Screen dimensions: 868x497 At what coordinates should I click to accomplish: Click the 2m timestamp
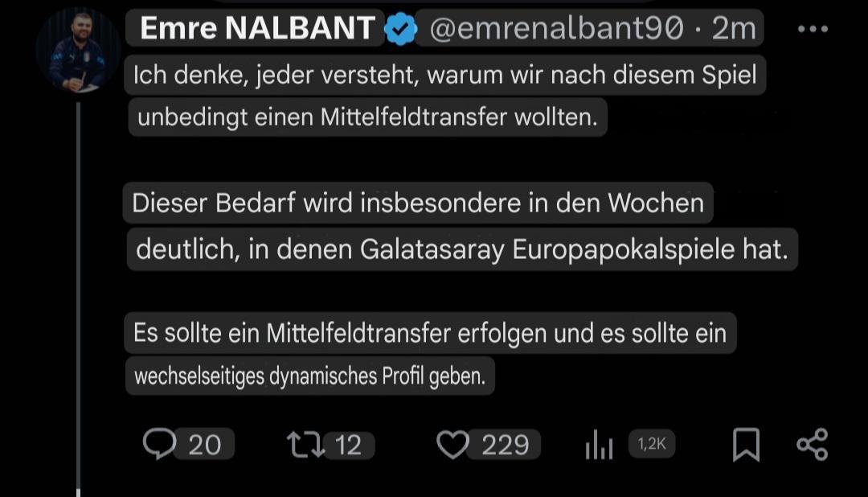coord(735,29)
